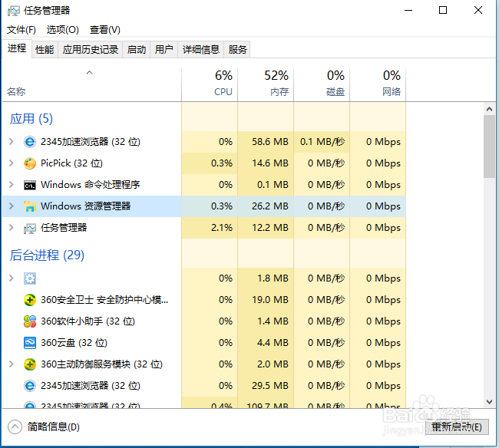
Task: Click the Windows 命令处理程序 console icon
Action: 30,185
